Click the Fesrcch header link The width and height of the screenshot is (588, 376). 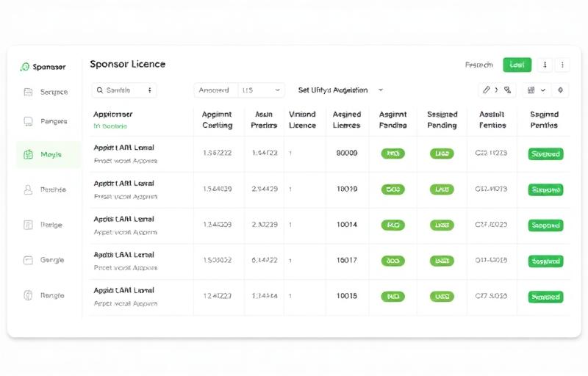(479, 65)
